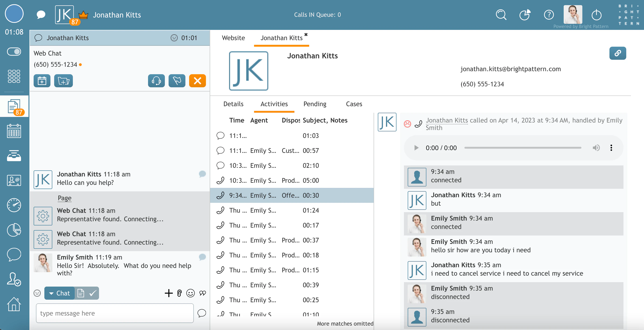The width and height of the screenshot is (644, 330).
Task: Open the emoji picker in the chat toolbar
Action: pos(191,293)
